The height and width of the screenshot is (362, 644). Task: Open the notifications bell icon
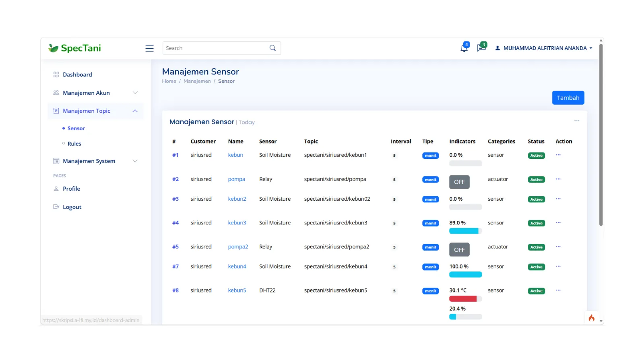(464, 48)
